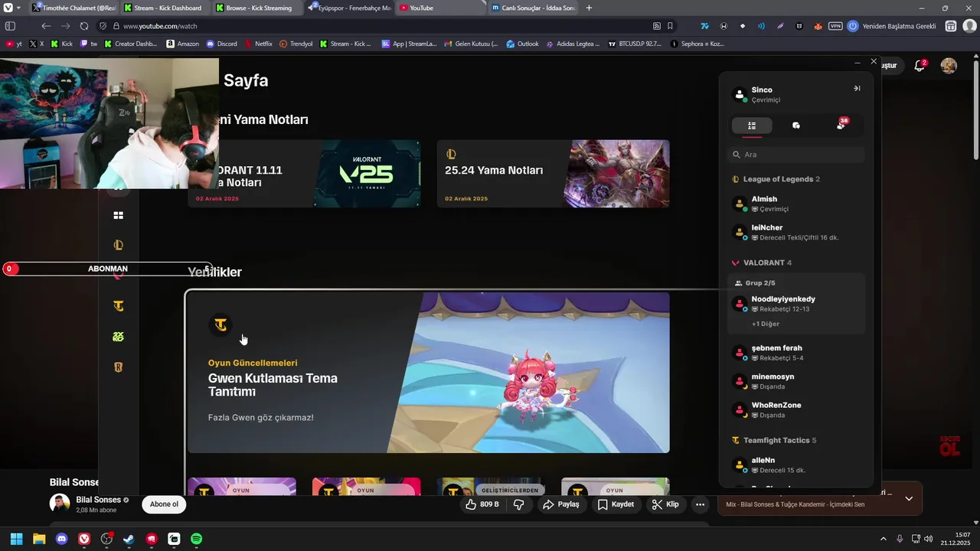
Task: Select friend Almish in list
Action: (796, 204)
